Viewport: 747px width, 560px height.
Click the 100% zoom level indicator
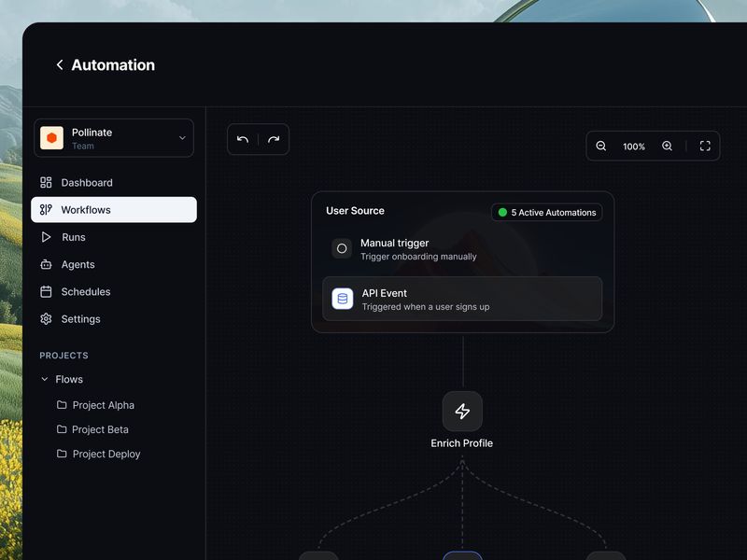[x=634, y=147]
